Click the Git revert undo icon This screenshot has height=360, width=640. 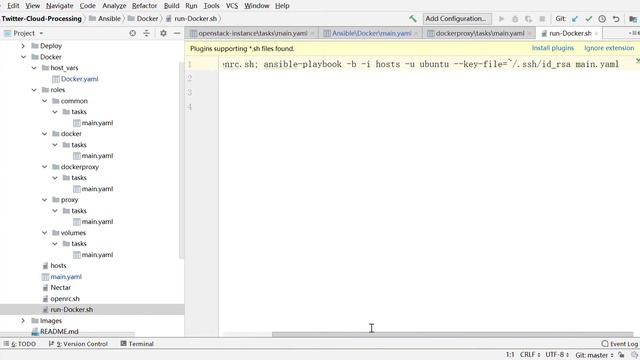pos(616,19)
